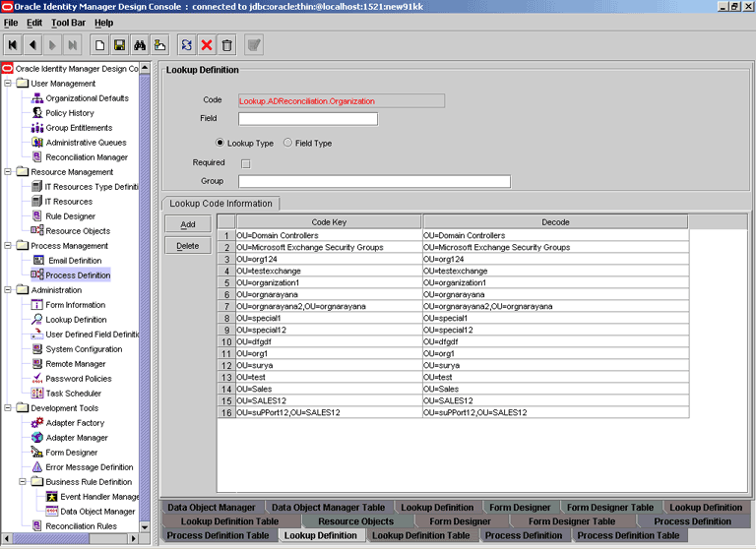Select the Lookup Type radio button
The width and height of the screenshot is (756, 549).
pos(220,143)
